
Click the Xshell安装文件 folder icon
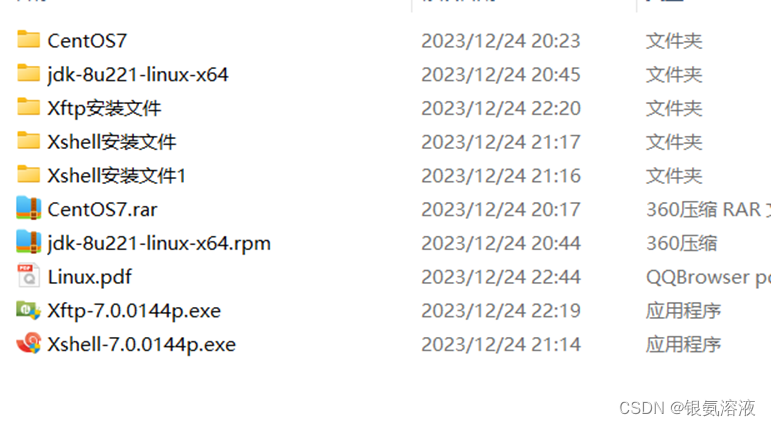click(x=29, y=141)
